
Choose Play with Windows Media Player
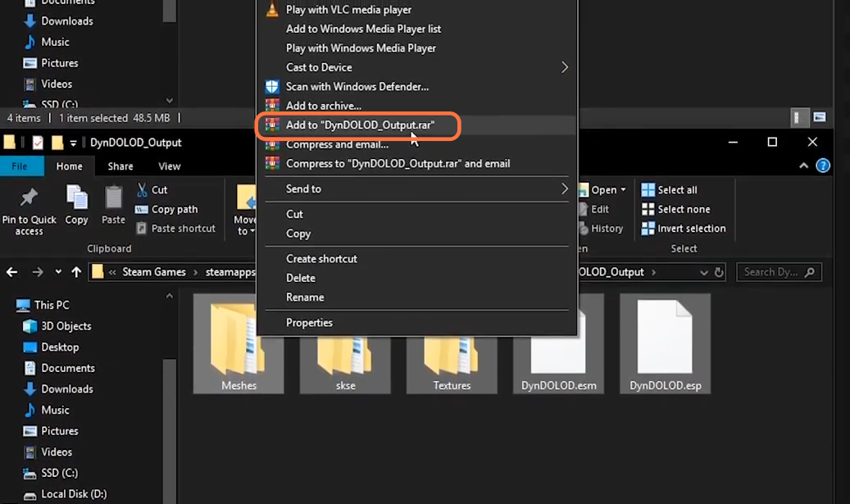click(361, 48)
